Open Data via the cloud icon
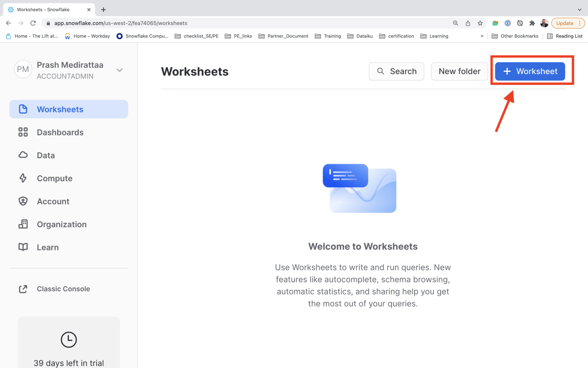588x368 pixels. tap(23, 155)
